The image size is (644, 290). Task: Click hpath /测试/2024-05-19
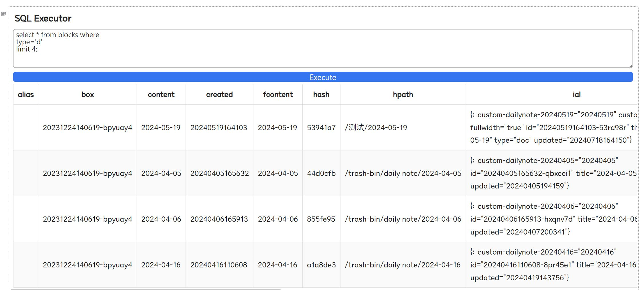(x=376, y=128)
